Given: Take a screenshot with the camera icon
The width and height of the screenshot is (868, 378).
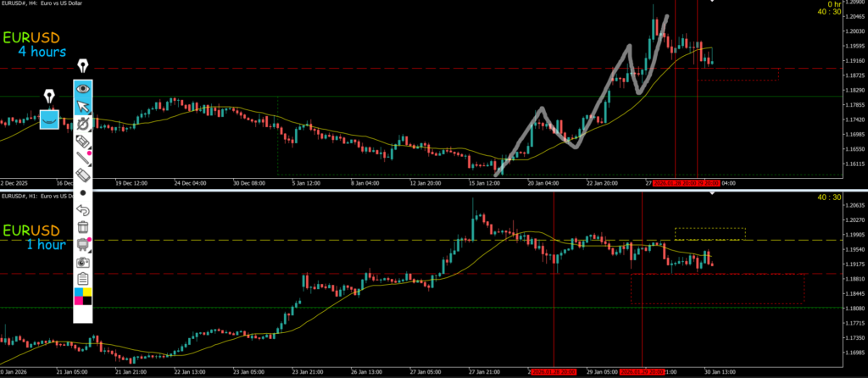Looking at the screenshot, I should pyautogui.click(x=83, y=261).
